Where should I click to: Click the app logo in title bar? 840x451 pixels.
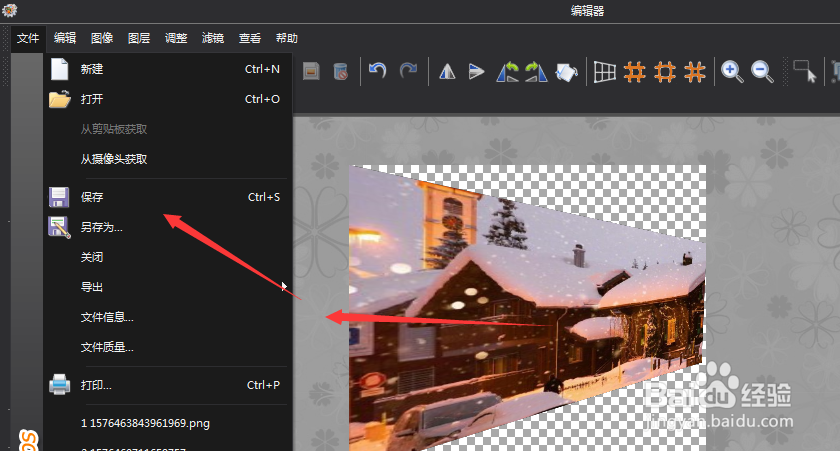[x=10, y=10]
